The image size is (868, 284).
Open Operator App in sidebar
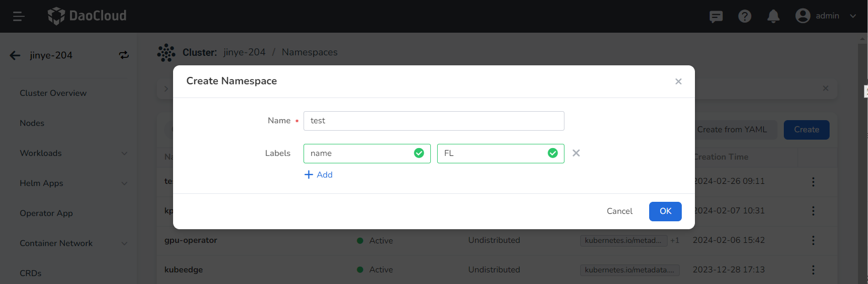tap(46, 213)
